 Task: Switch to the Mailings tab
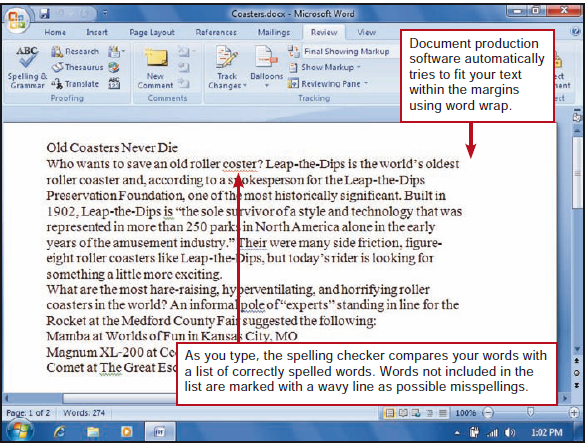tap(274, 32)
